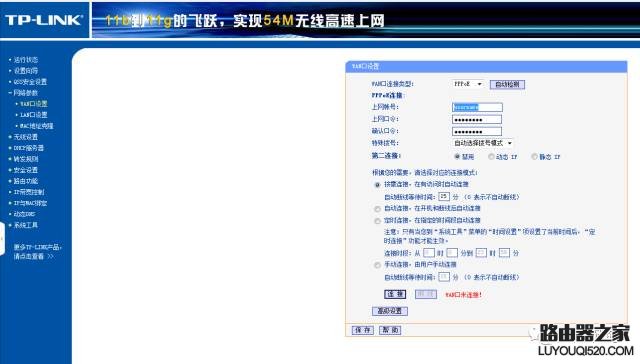Click the red WAN口未连接 status text

[x=463, y=295]
